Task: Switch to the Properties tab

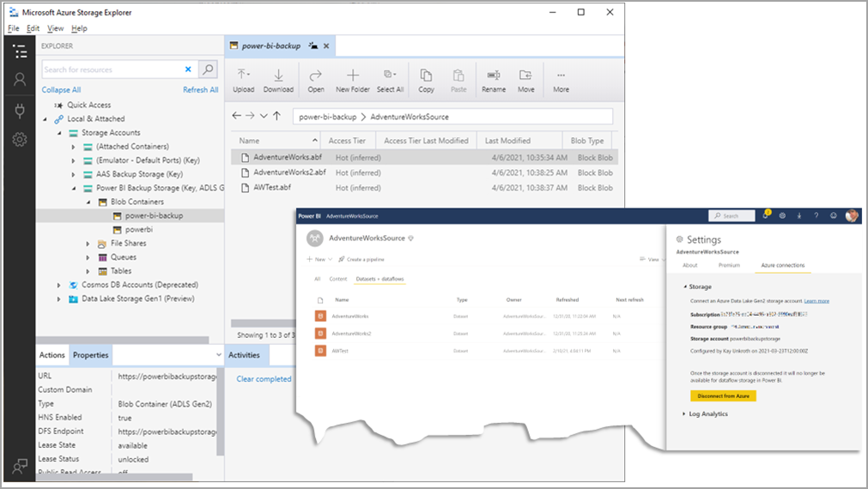Action: coord(90,355)
